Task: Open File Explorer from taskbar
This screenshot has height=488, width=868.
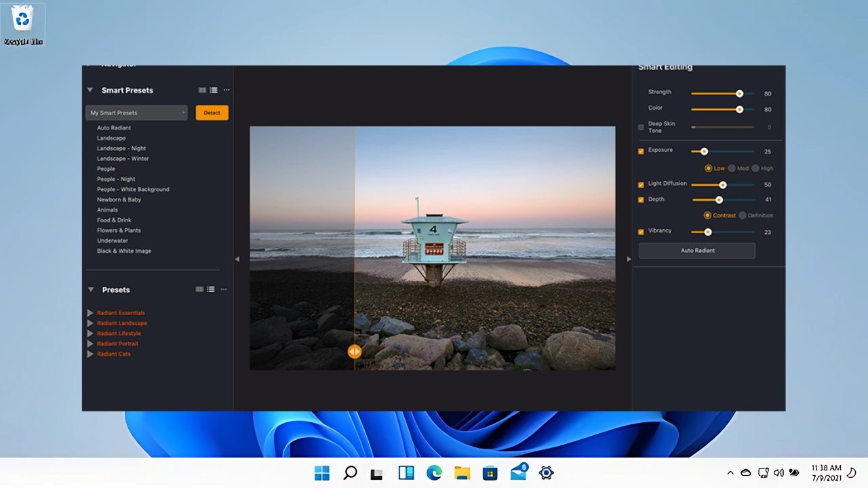Action: coord(462,473)
